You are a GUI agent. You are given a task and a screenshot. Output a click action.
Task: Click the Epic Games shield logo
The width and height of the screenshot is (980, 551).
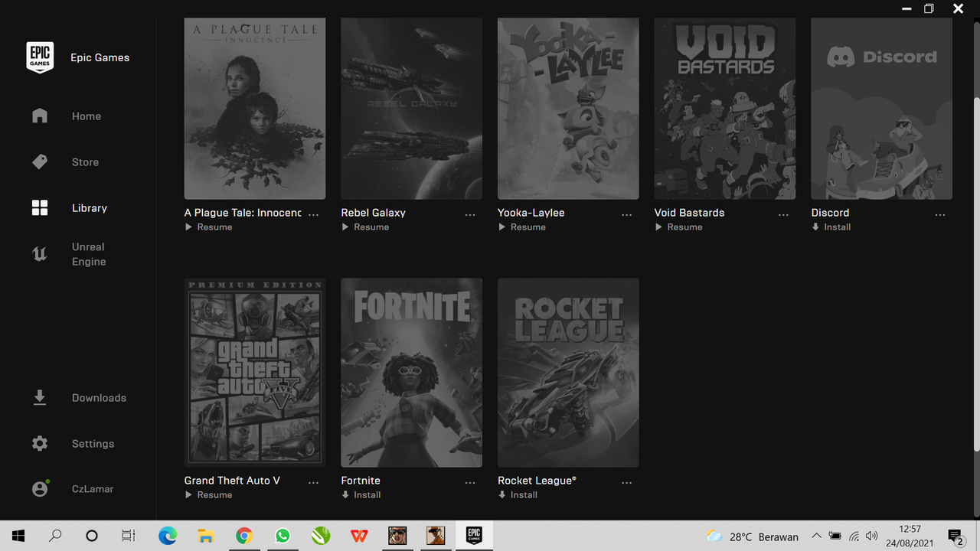point(40,57)
